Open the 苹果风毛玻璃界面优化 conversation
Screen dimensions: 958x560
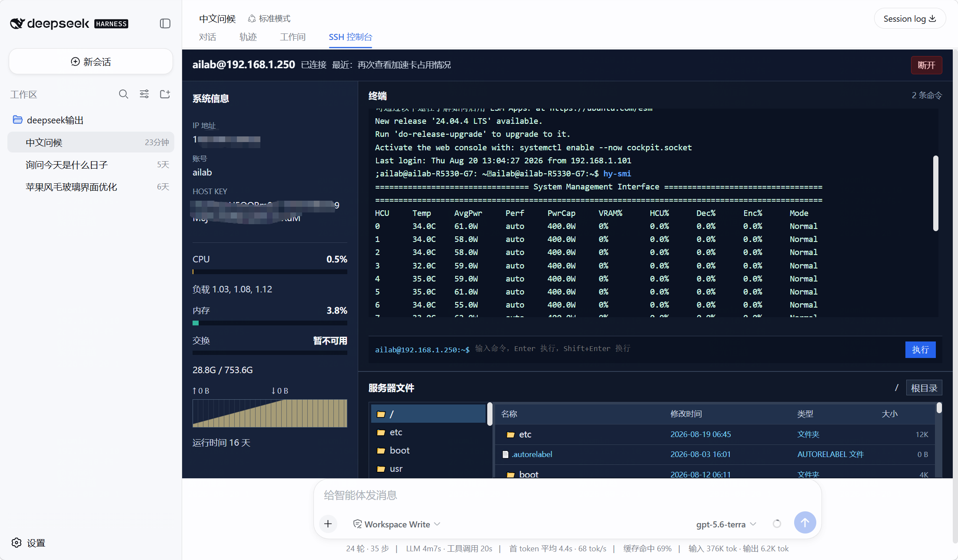[x=91, y=187]
